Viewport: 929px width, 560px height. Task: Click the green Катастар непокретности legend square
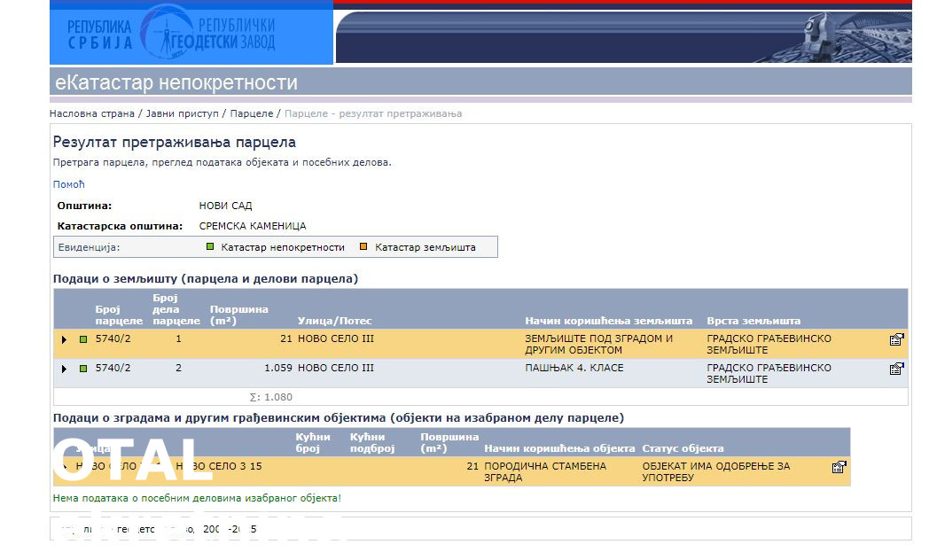(210, 247)
